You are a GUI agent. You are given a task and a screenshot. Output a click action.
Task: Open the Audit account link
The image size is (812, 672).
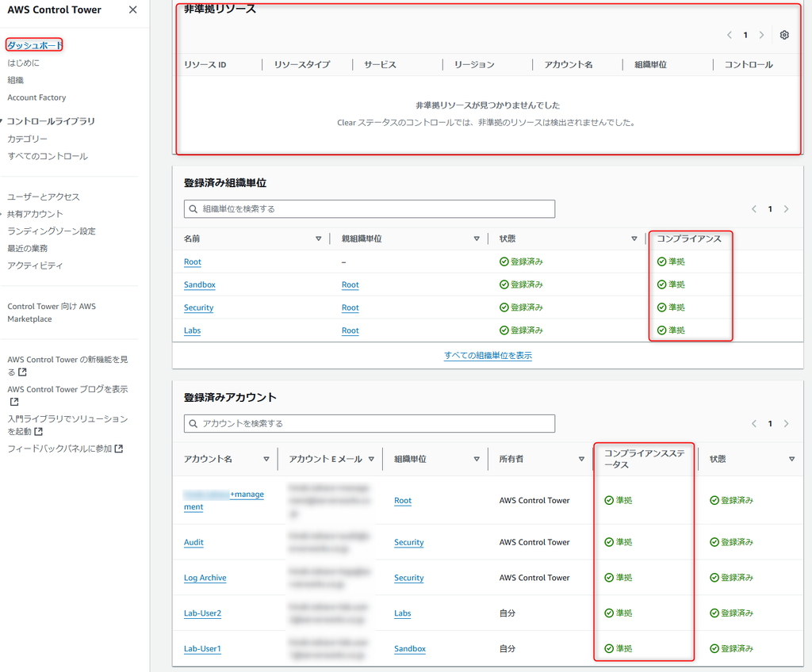(x=193, y=542)
